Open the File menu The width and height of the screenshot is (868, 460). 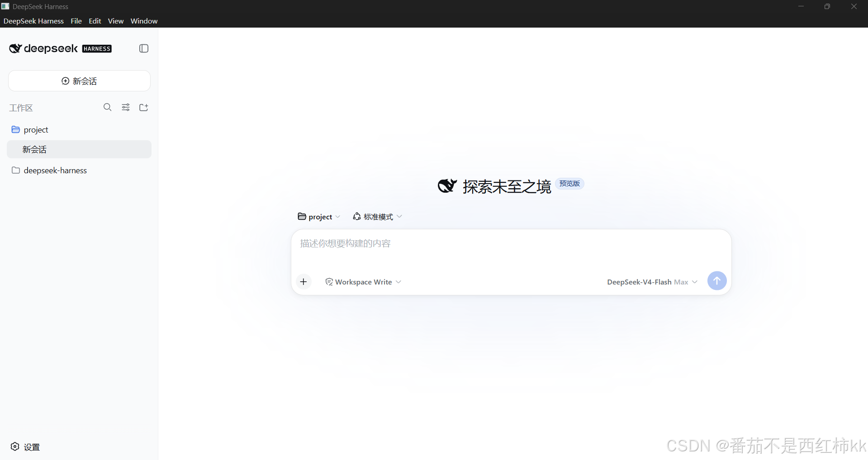(x=76, y=21)
